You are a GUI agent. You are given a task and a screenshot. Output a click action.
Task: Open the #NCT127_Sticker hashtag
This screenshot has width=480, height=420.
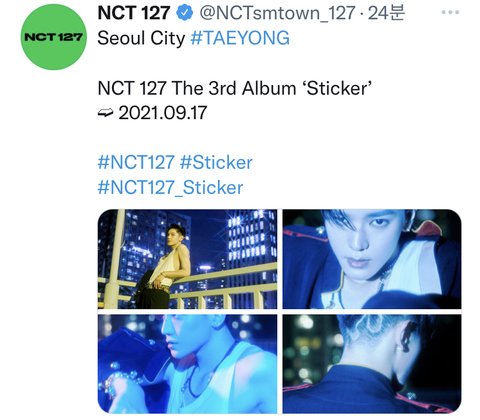[x=170, y=187]
